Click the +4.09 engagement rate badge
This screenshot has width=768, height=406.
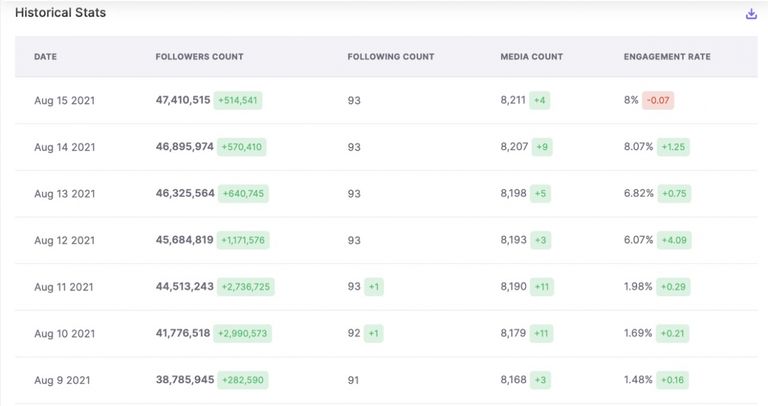[x=675, y=241]
